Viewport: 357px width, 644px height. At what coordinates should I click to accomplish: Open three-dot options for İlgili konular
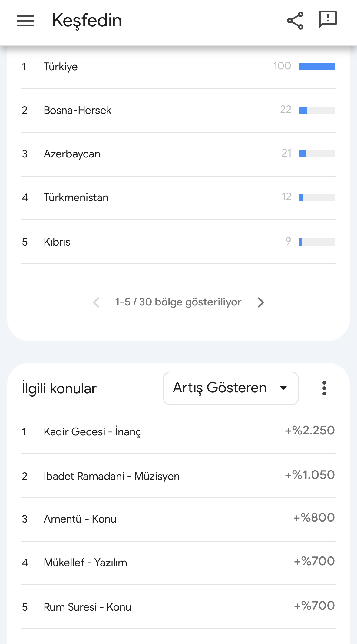(x=324, y=388)
